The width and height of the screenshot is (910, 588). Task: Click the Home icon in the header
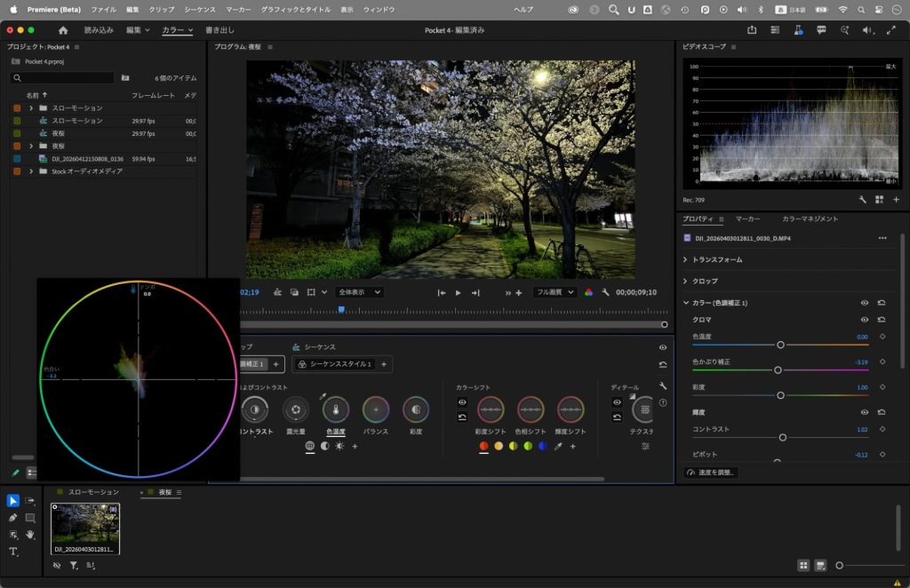(x=63, y=30)
